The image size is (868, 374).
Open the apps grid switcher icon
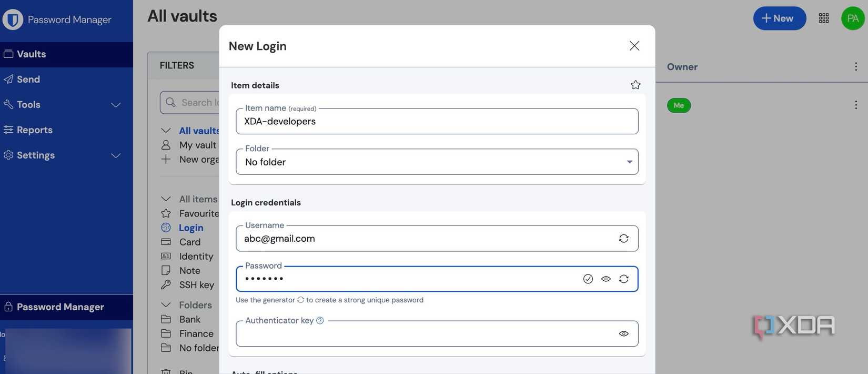click(x=824, y=18)
